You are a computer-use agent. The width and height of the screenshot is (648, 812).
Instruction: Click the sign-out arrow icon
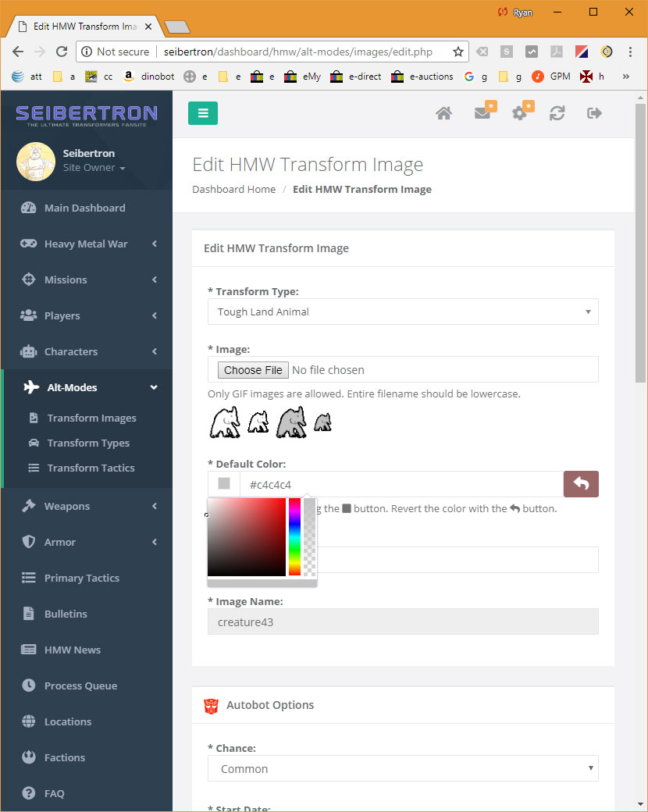[594, 113]
